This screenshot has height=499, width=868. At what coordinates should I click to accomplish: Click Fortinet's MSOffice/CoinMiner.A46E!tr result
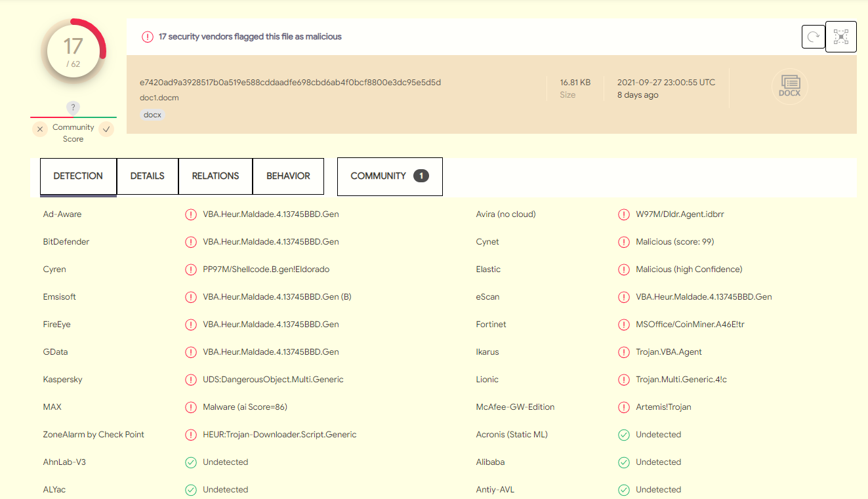(690, 325)
